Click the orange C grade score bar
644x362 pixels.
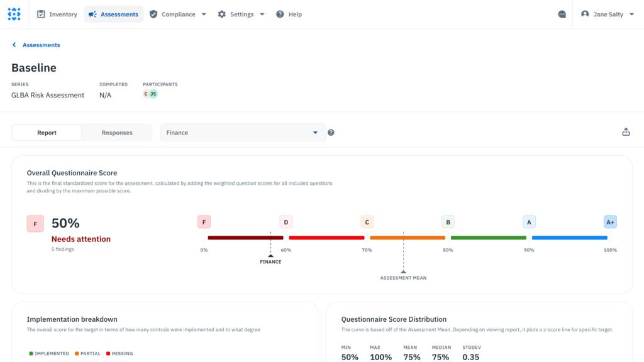pyautogui.click(x=408, y=238)
